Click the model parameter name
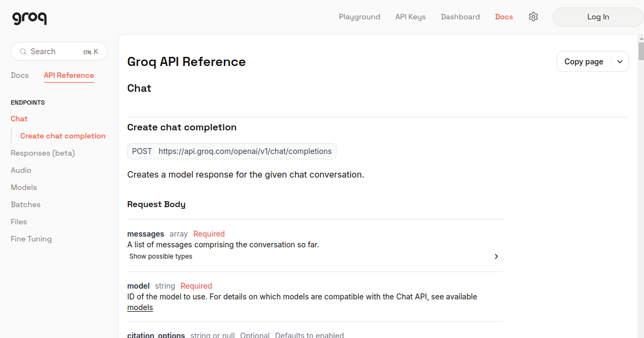The image size is (644, 338). point(138,286)
